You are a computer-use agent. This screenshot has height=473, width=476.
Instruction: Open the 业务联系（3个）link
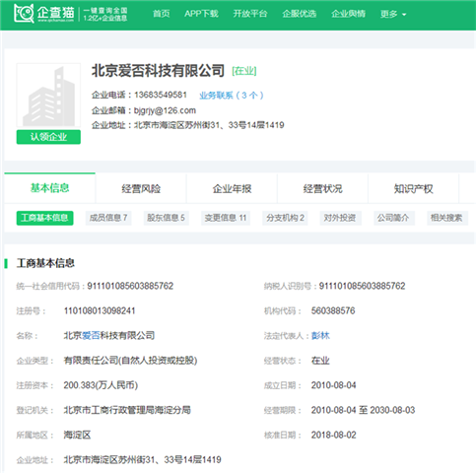coord(232,96)
